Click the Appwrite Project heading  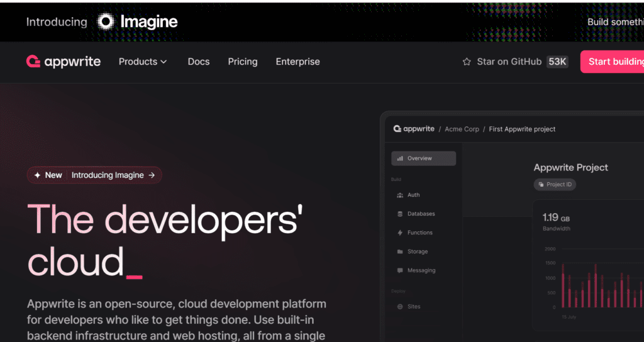(571, 167)
